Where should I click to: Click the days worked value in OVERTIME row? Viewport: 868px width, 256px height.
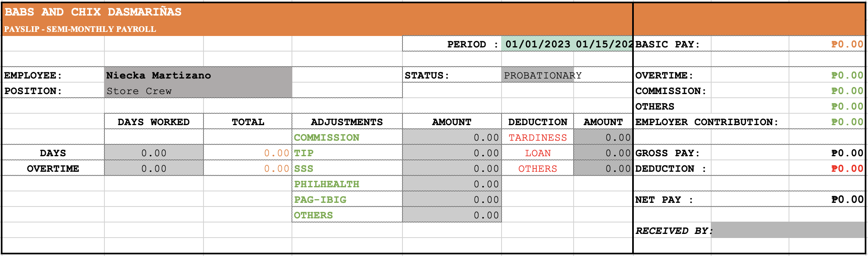coord(154,168)
